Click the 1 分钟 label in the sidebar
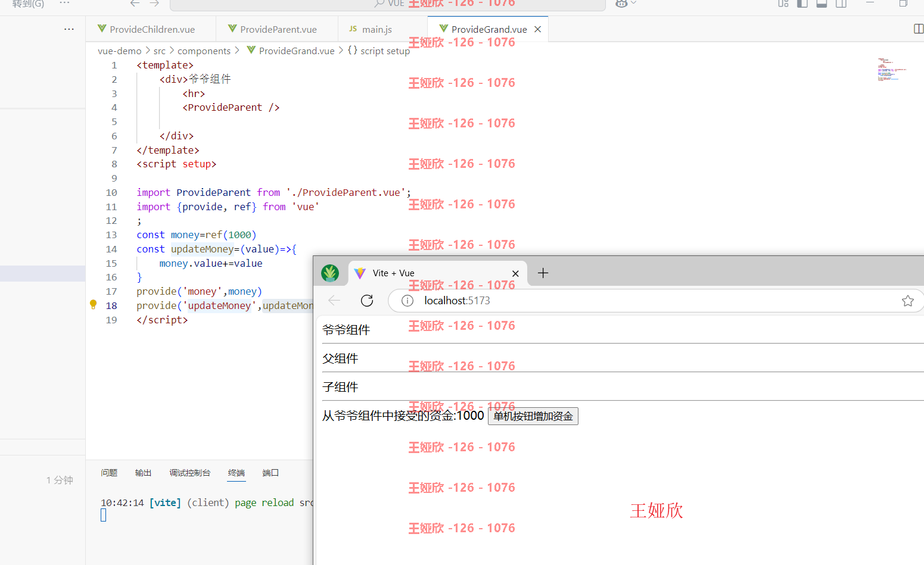The image size is (924, 565). click(x=60, y=480)
